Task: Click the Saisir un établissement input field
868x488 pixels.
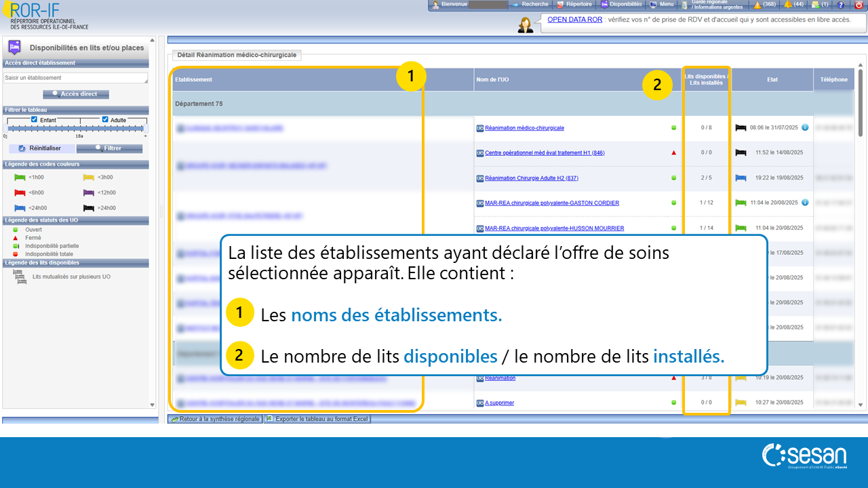Action: (x=75, y=78)
